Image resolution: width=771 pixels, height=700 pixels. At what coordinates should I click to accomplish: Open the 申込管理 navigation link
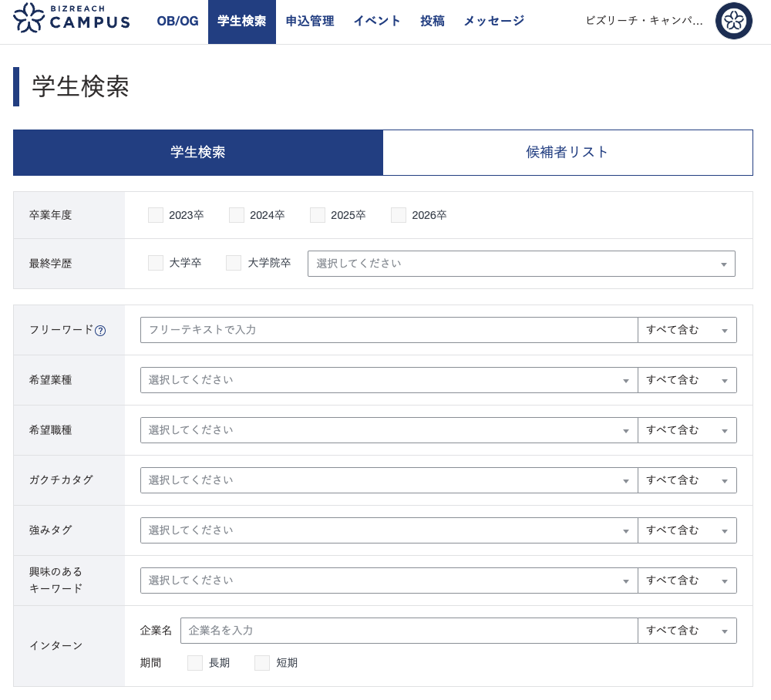tap(309, 22)
